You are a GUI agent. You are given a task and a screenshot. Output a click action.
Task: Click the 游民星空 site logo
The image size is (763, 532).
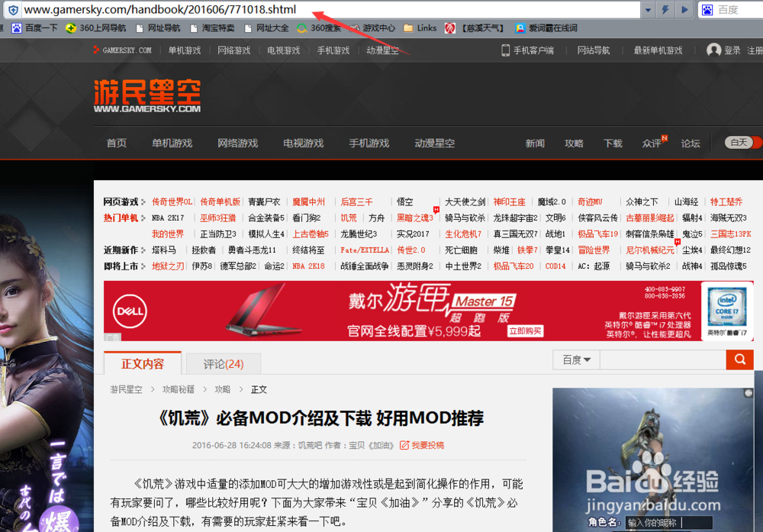[147, 96]
